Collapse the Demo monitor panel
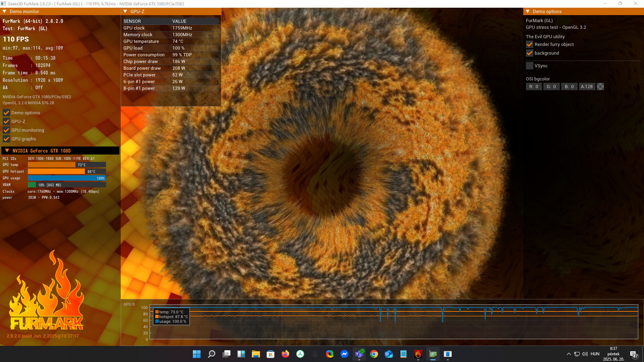This screenshot has height=362, width=644. [x=5, y=11]
